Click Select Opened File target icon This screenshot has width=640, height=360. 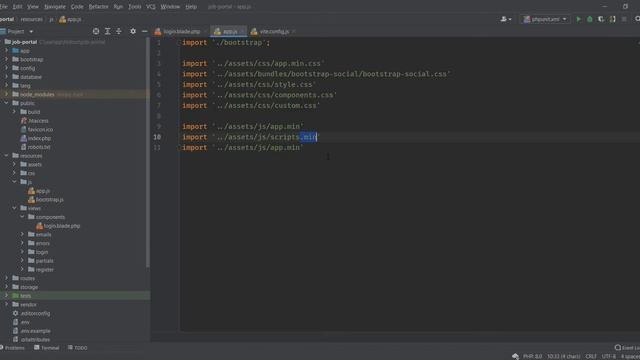(x=96, y=31)
